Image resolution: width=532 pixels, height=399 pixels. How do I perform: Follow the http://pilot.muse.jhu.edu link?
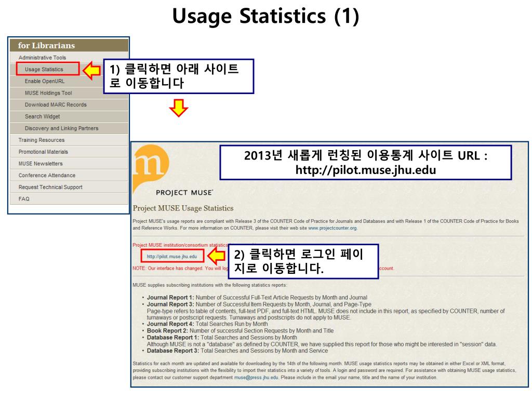(171, 257)
